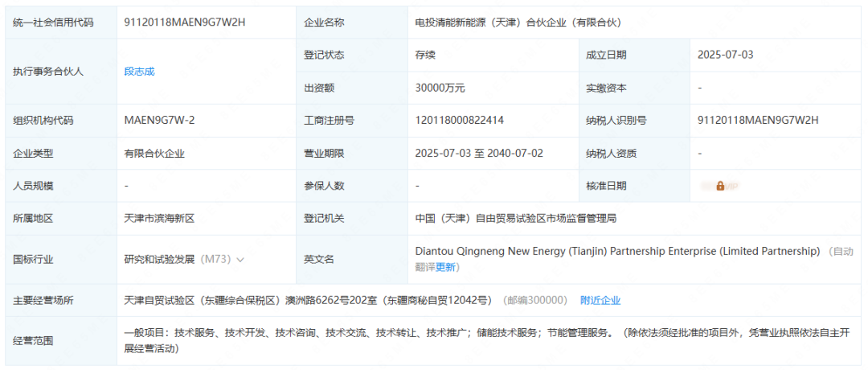Viewport: 868px width, 370px height.
Task: Select organization code MAEN9G7W-2
Action: (x=159, y=120)
